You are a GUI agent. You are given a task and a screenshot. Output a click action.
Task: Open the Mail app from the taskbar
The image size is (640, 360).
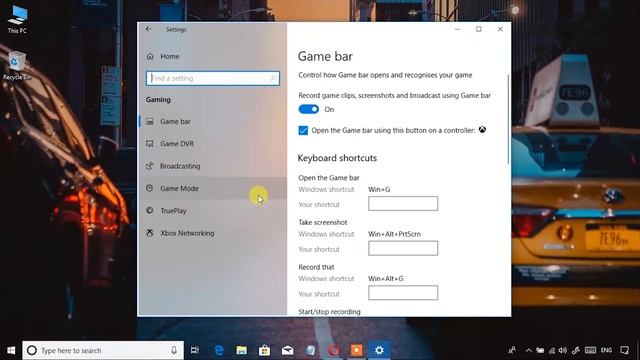287,350
